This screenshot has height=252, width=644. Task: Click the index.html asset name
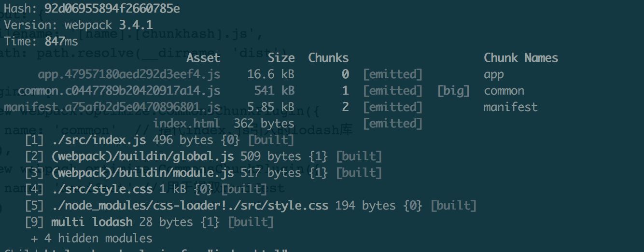tap(186, 124)
